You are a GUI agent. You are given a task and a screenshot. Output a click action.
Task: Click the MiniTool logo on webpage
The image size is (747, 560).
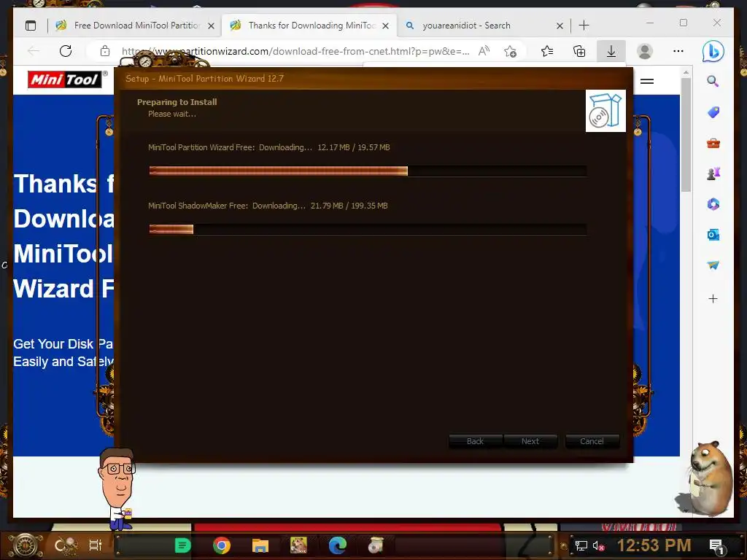coord(65,79)
